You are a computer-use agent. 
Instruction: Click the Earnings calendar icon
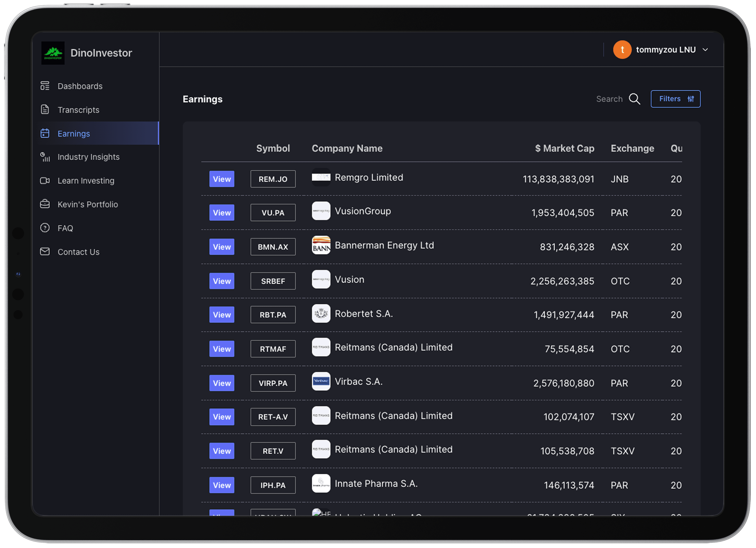(45, 133)
